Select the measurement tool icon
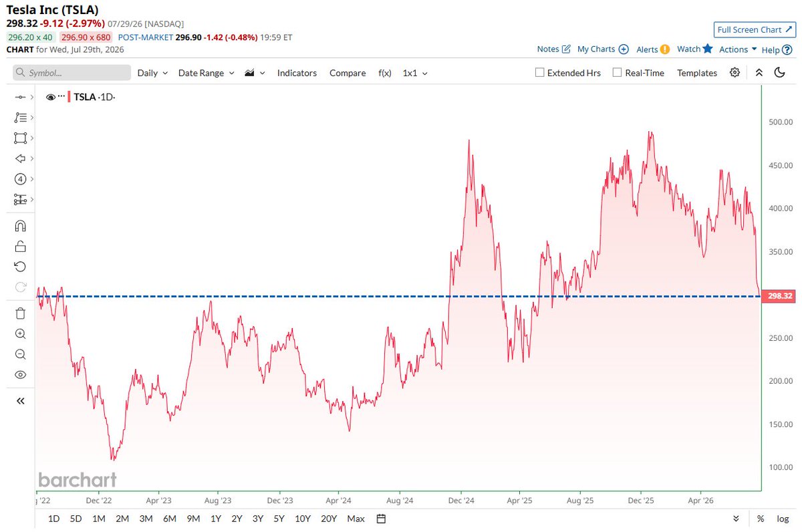 pos(20,200)
